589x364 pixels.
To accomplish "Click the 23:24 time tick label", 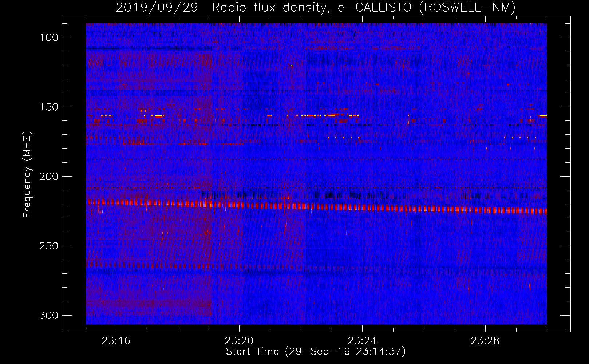I will pyautogui.click(x=362, y=341).
